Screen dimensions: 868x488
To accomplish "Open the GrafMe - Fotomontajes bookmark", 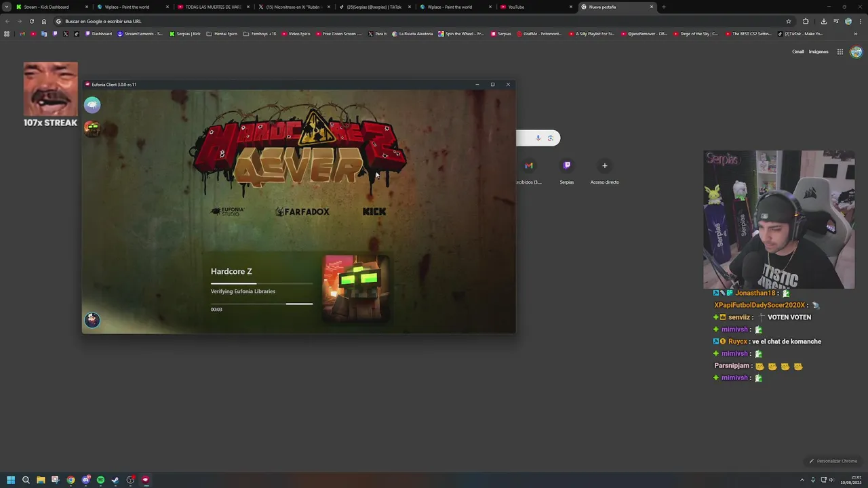I will [540, 34].
